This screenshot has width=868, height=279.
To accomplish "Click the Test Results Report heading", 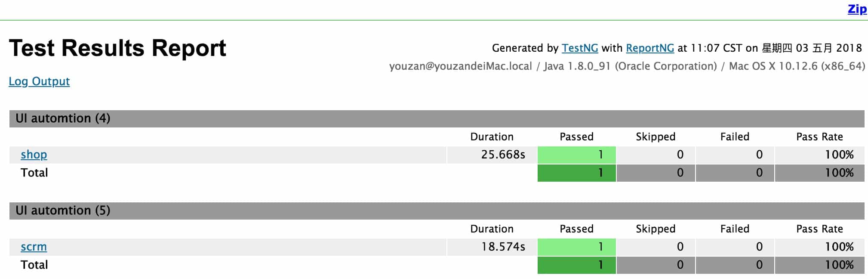I will pos(117,48).
